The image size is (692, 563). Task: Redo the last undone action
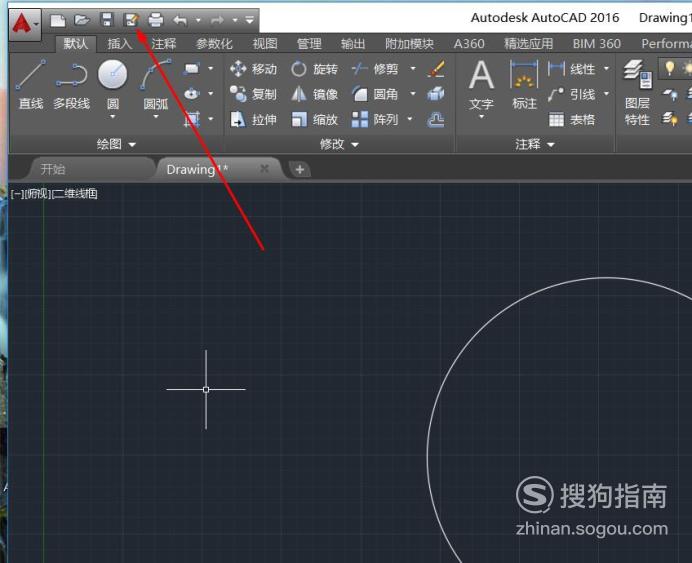217,20
